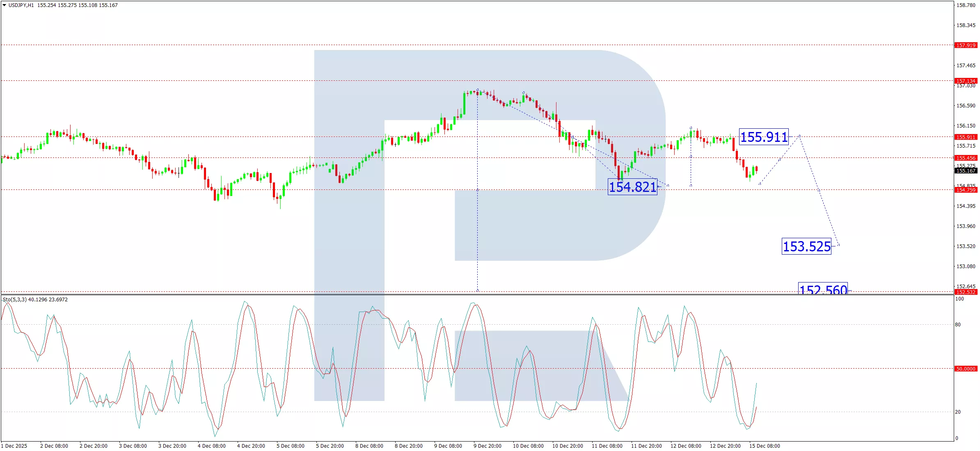Screen dimensions: 980x451
Task: Click the red 157.919 price level tag
Action: (965, 45)
